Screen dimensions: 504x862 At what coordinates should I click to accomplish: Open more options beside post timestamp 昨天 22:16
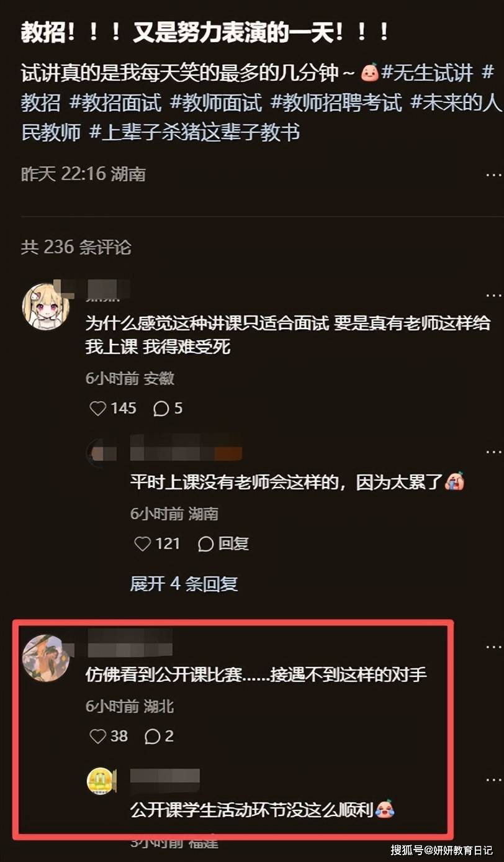493,174
